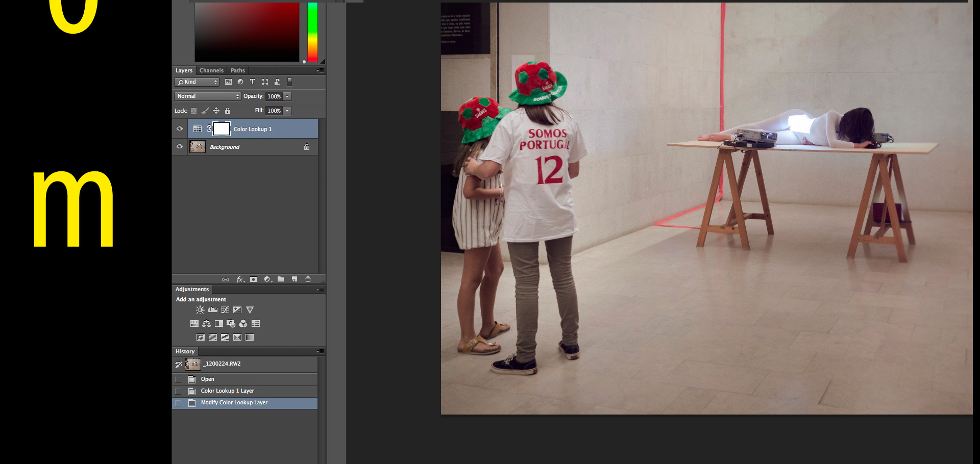Viewport: 980px width, 464px height.
Task: Select the Adjustments panel tab
Action: [192, 289]
